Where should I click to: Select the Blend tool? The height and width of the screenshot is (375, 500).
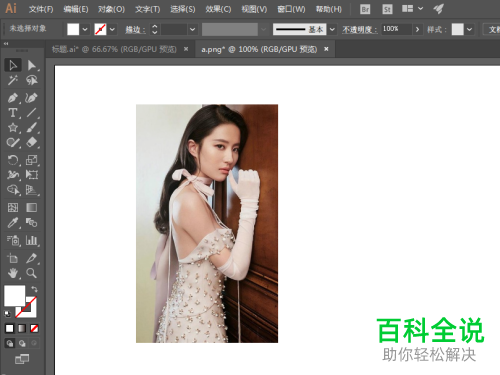click(32, 222)
